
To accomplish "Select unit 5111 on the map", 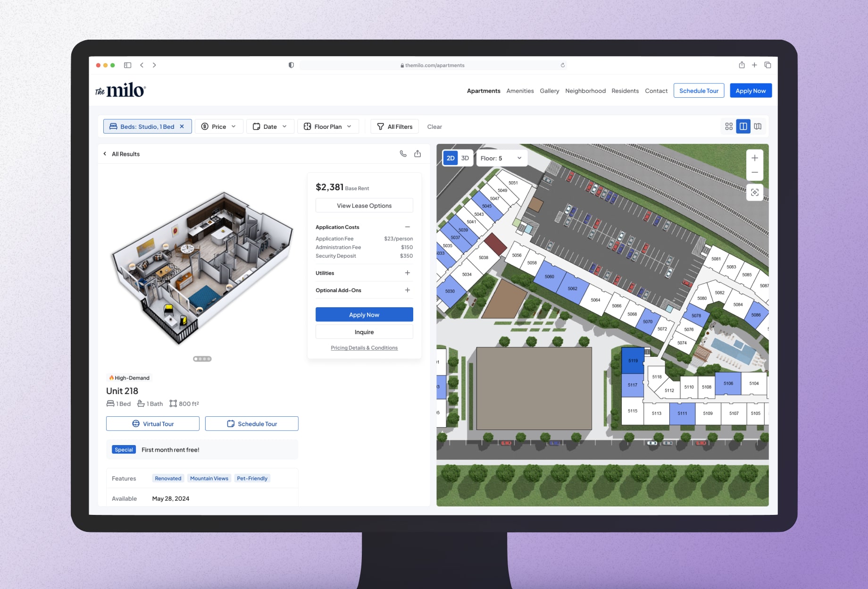I will point(682,413).
